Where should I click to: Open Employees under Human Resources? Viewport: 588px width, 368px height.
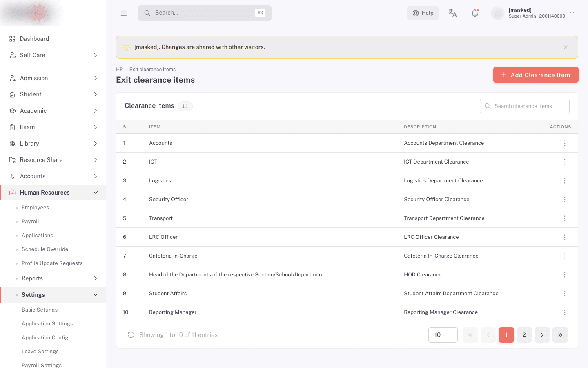(35, 208)
